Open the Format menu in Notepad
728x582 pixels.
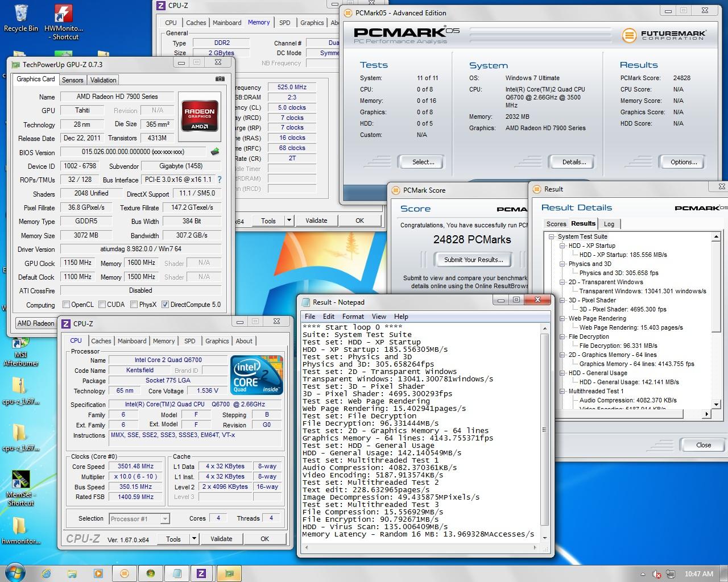(353, 317)
